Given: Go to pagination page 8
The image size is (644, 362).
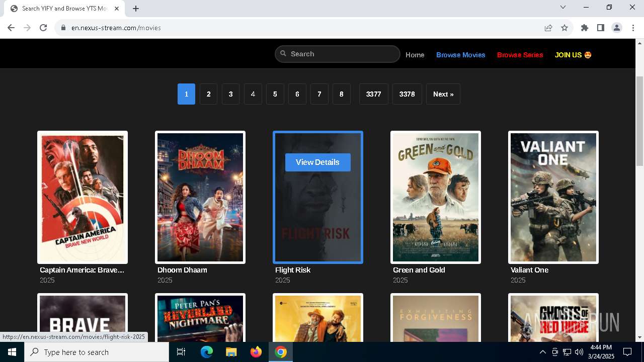Looking at the screenshot, I should (x=341, y=94).
